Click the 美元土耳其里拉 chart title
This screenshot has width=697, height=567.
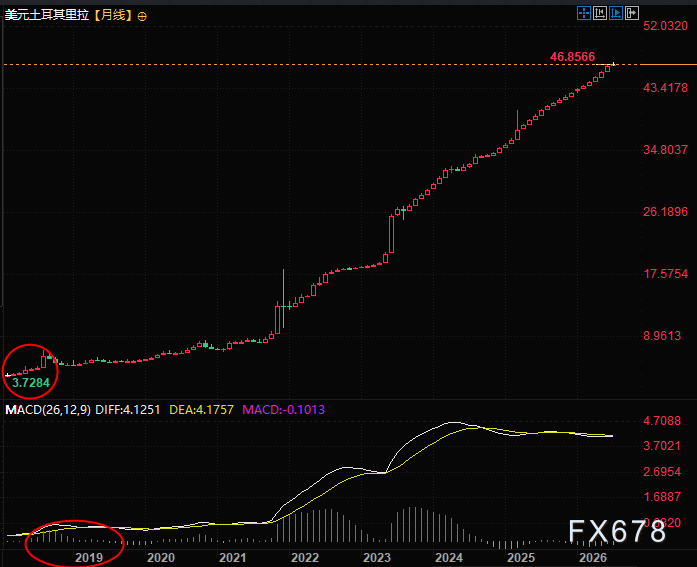[x=47, y=15]
